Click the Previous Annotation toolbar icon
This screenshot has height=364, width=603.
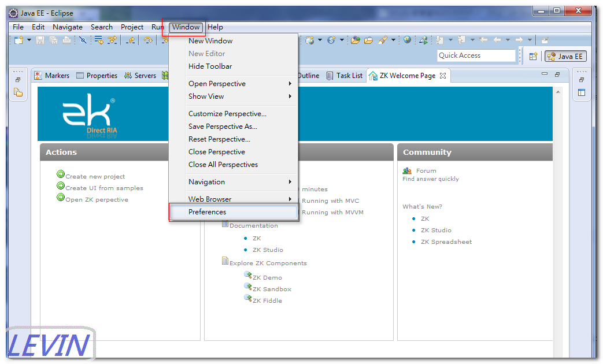tap(462, 40)
